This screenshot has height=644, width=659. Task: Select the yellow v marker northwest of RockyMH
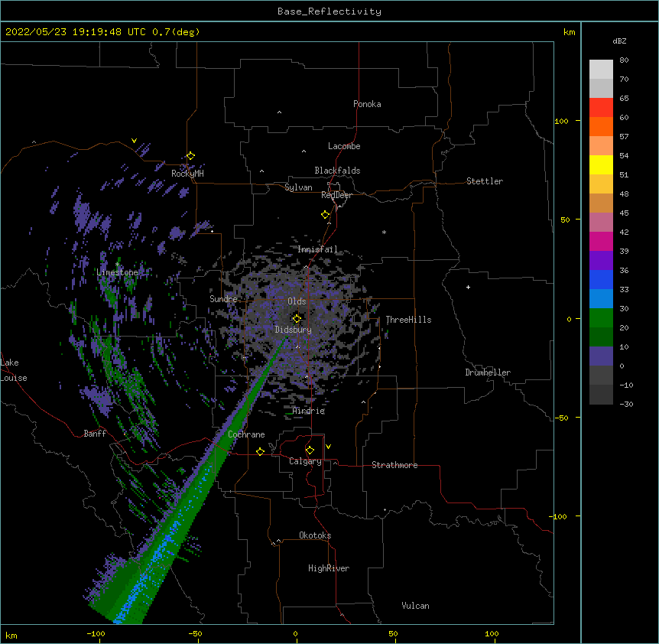tap(134, 141)
